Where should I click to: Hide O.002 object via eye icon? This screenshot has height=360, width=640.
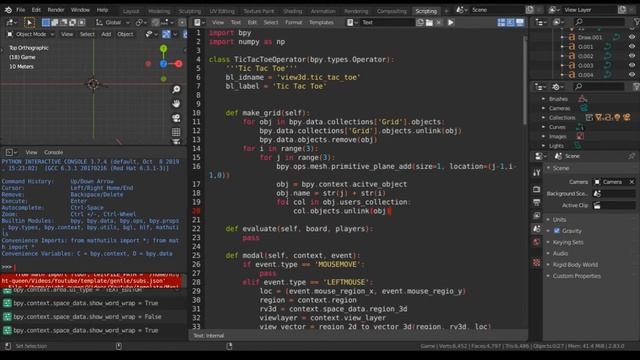[x=632, y=56]
